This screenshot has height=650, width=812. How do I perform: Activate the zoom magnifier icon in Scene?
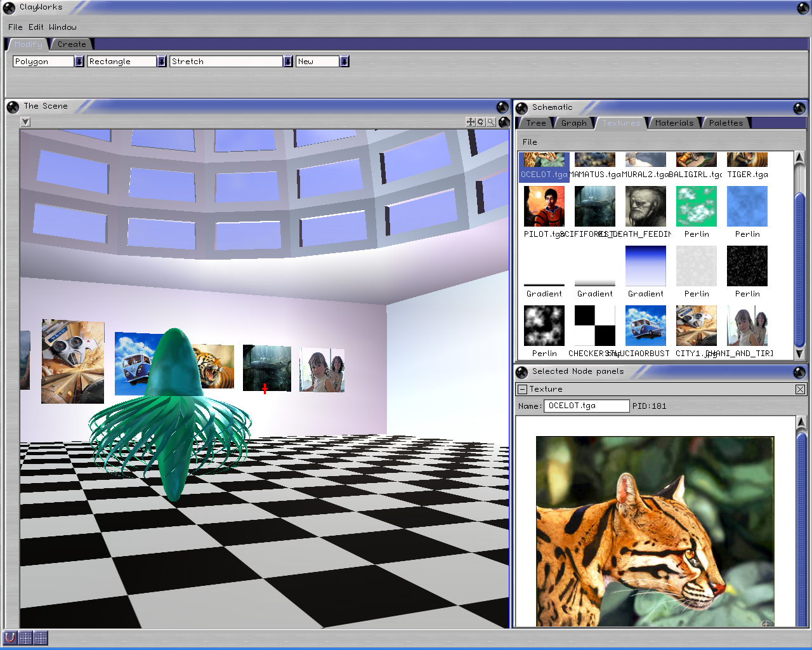click(x=491, y=122)
